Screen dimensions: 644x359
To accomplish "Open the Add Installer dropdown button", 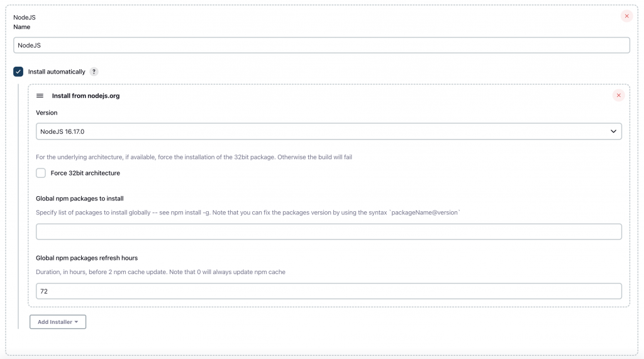I will [58, 322].
